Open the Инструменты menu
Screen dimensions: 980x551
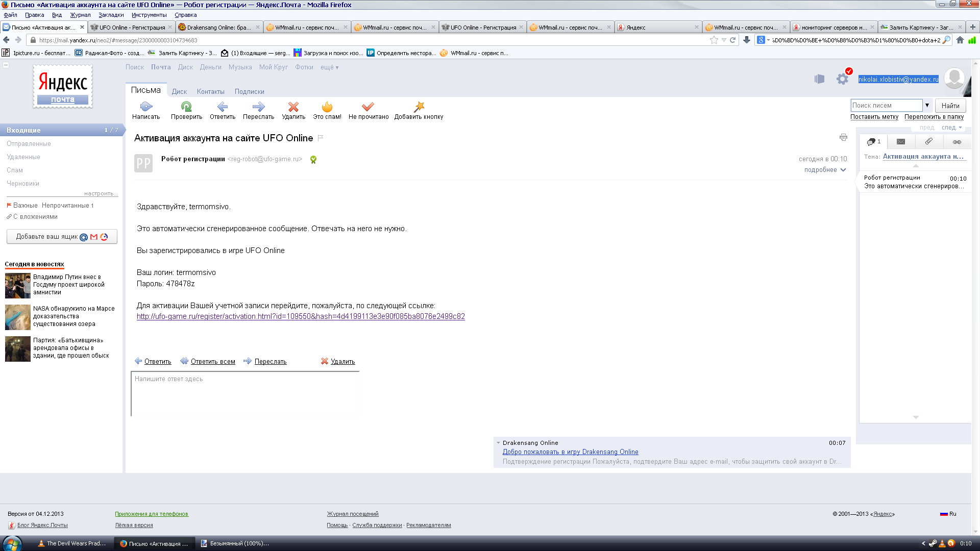point(149,15)
